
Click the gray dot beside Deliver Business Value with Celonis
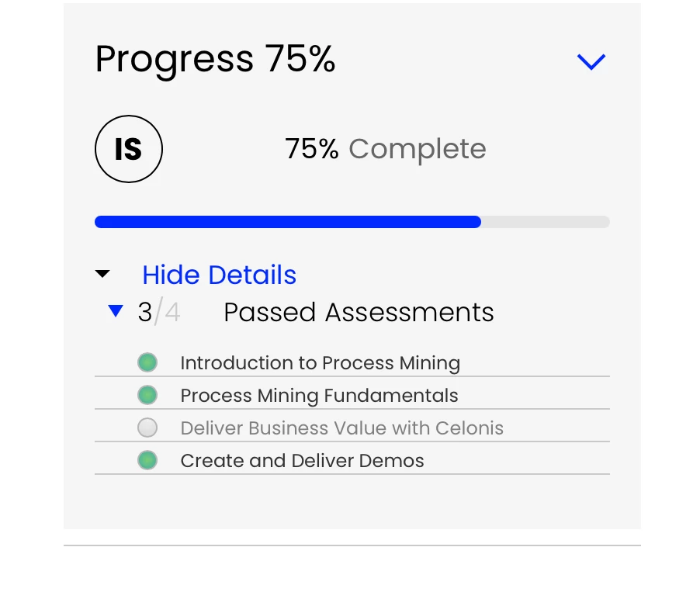147,428
